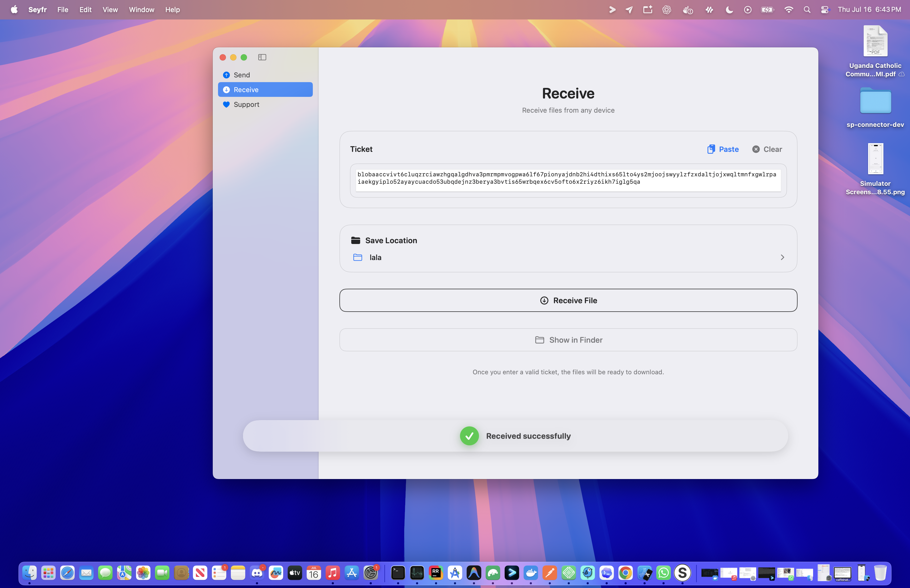910x588 pixels.
Task: Click the 'Received successfully' notification text
Action: (528, 436)
